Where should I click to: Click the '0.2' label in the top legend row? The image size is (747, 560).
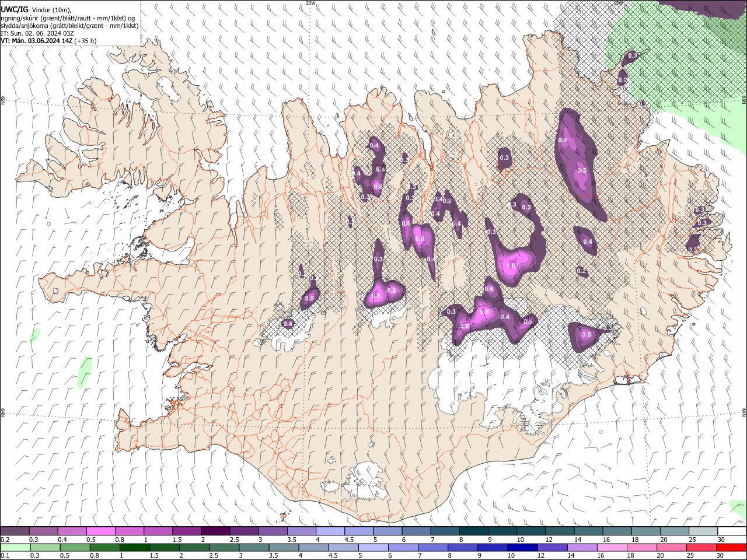[x=5, y=540]
